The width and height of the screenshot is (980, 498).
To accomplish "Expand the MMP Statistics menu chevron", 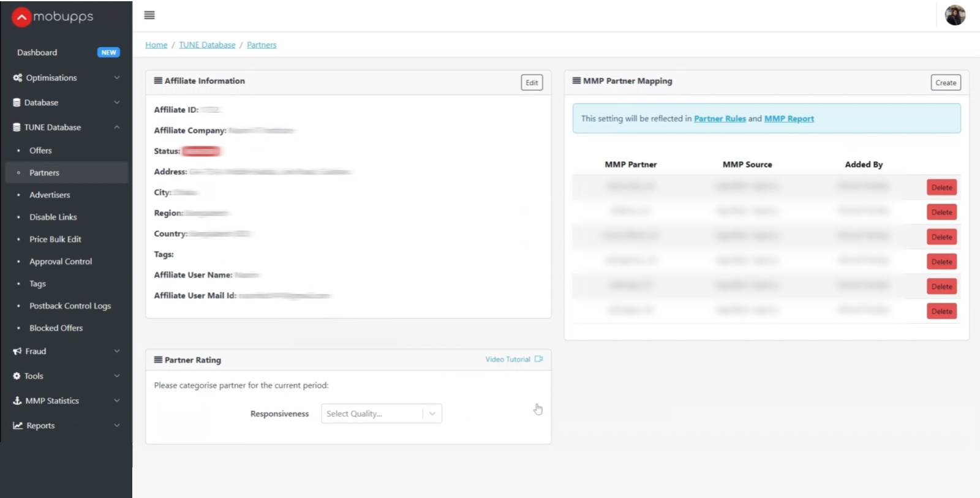I will click(x=117, y=401).
